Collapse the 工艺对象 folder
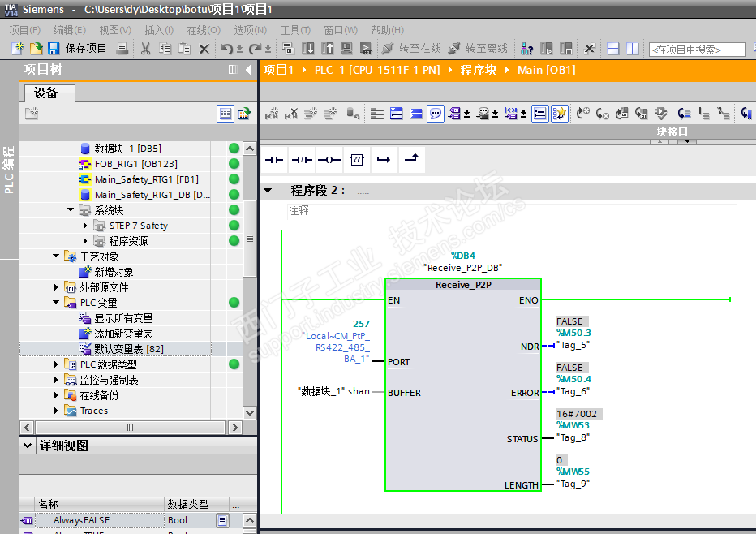 [56, 256]
